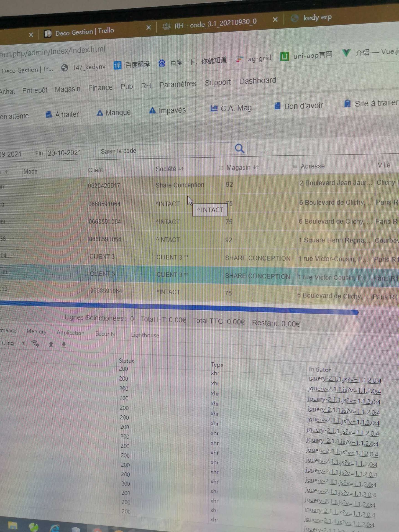
Task: Click the Saisir le code input field
Action: click(x=166, y=151)
